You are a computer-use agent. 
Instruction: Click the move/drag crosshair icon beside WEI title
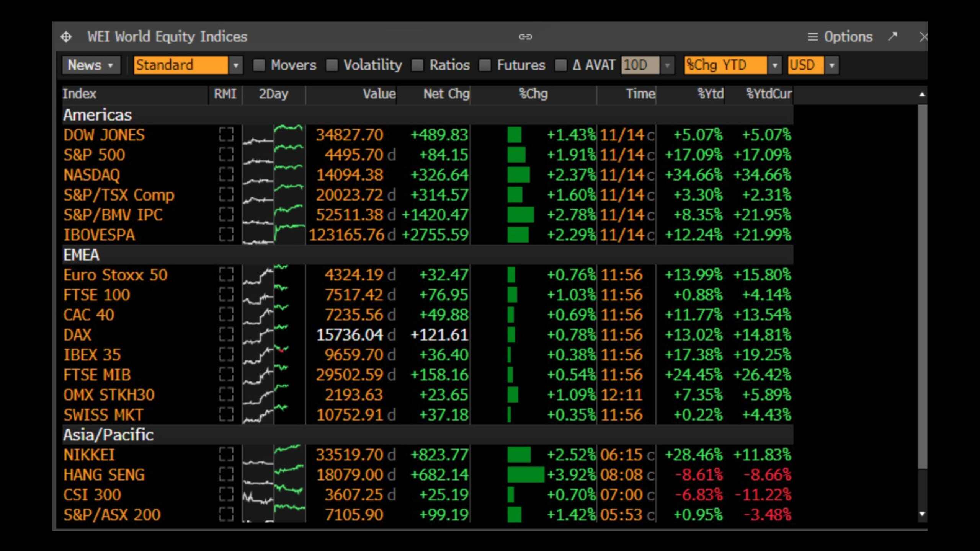point(66,37)
